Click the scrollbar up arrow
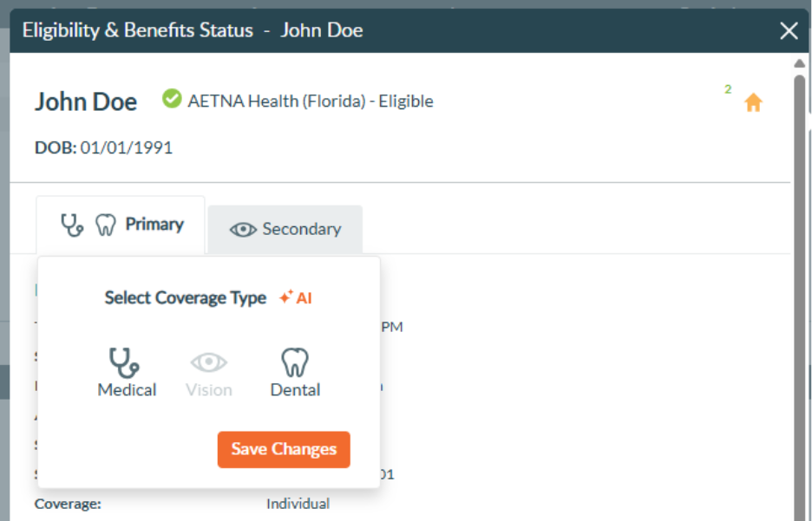 [x=800, y=63]
